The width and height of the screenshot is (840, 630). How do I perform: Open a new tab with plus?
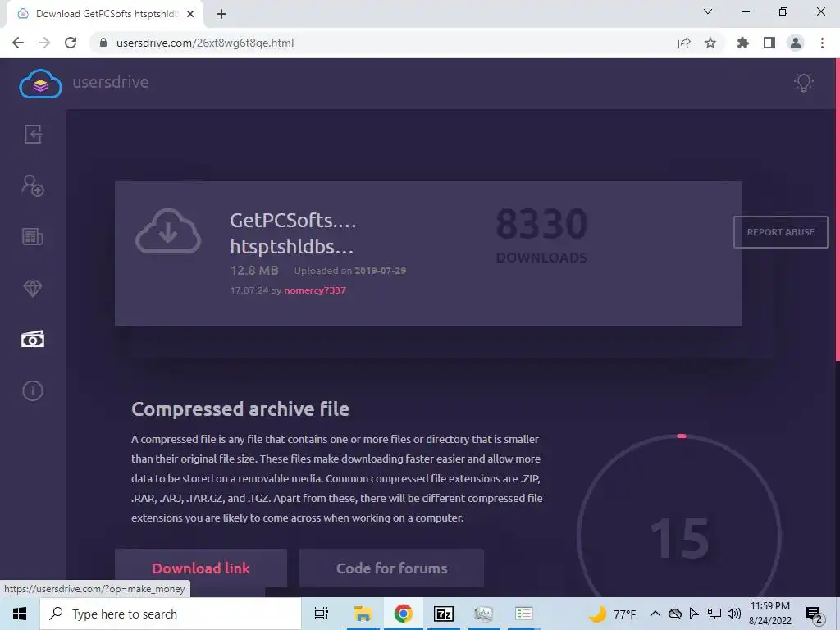(221, 14)
